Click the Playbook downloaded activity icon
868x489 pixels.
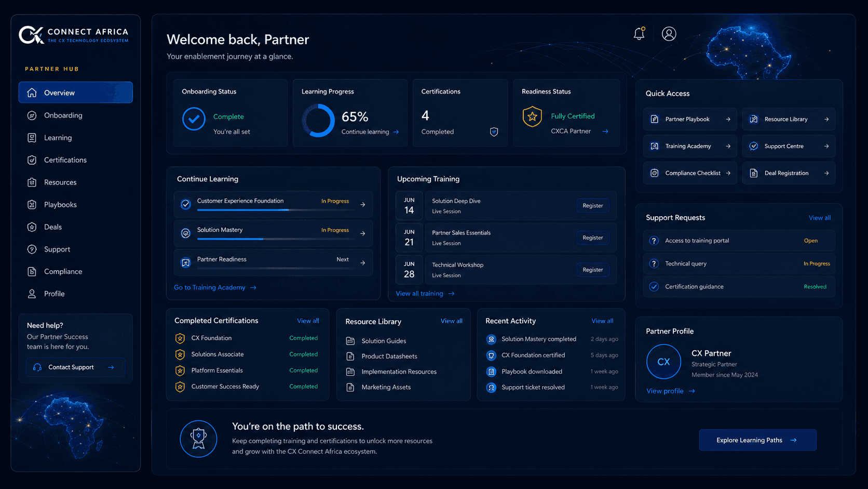point(491,372)
